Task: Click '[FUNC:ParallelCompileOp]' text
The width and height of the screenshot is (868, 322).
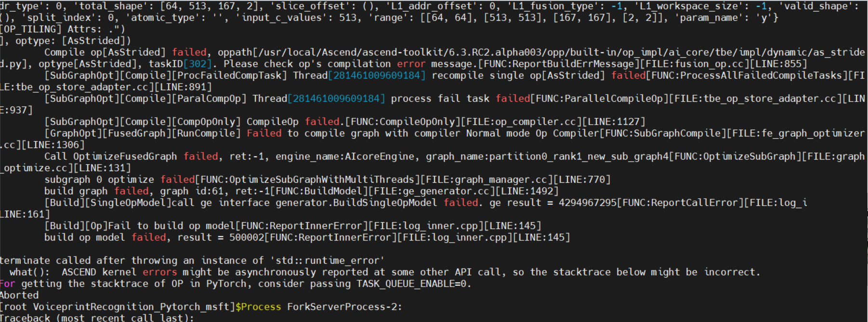Action: [600, 99]
